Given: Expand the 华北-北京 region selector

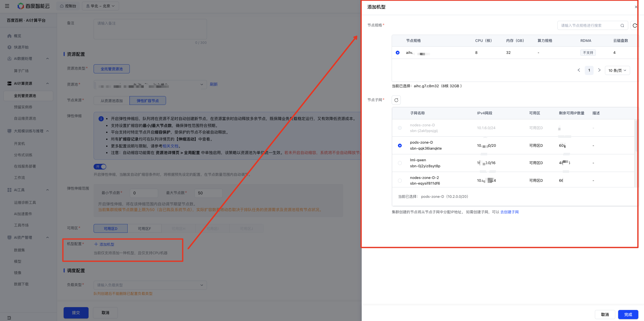Looking at the screenshot, I should 100,6.
